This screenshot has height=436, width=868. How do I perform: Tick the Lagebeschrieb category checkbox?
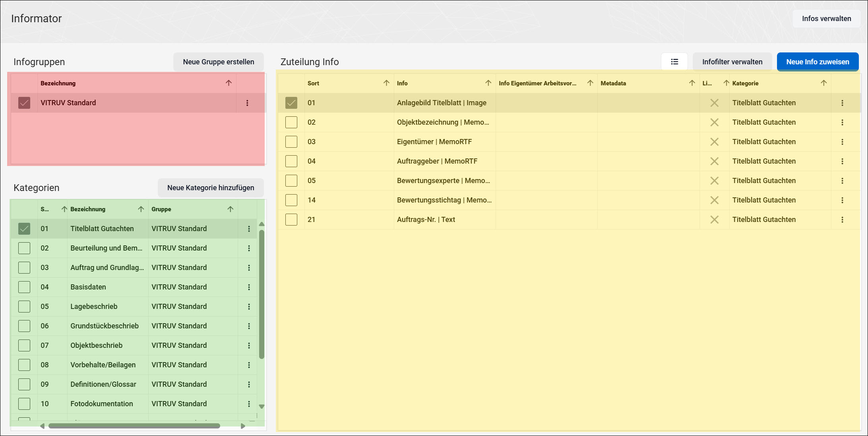click(x=24, y=307)
